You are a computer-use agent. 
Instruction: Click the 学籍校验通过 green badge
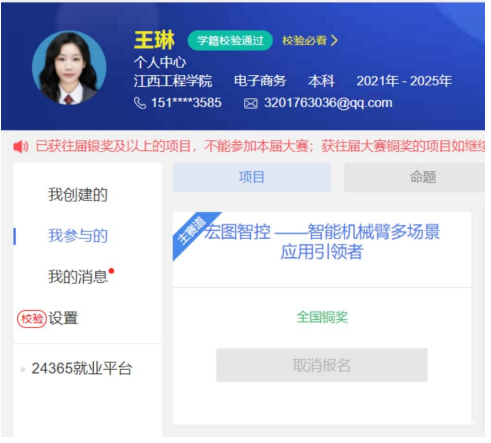click(x=231, y=41)
